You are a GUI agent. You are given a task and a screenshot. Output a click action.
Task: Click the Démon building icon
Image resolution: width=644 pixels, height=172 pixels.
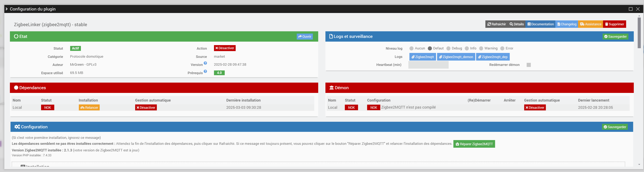click(332, 88)
